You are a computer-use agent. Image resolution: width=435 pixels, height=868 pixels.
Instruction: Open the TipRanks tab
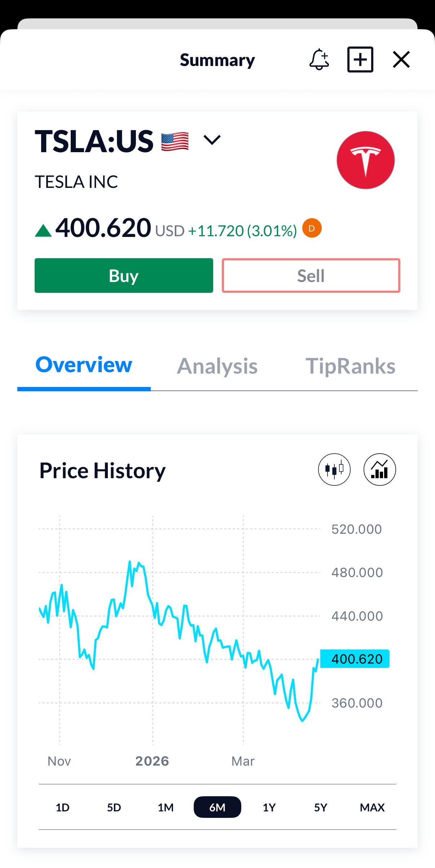(x=350, y=366)
